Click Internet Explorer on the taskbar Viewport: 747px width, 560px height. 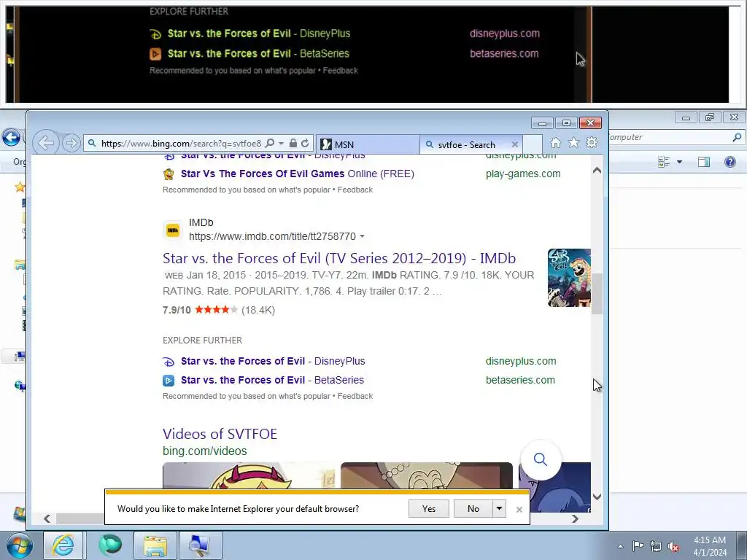pos(63,545)
